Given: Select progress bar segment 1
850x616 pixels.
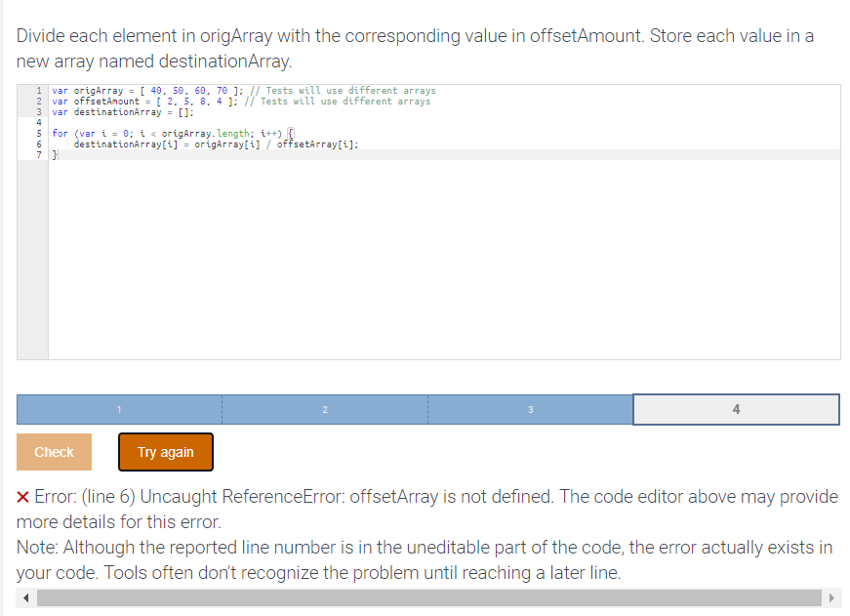Looking at the screenshot, I should (118, 409).
